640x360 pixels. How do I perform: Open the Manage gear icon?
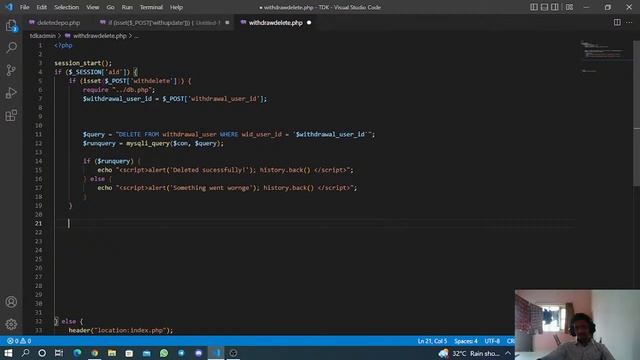(x=11, y=324)
